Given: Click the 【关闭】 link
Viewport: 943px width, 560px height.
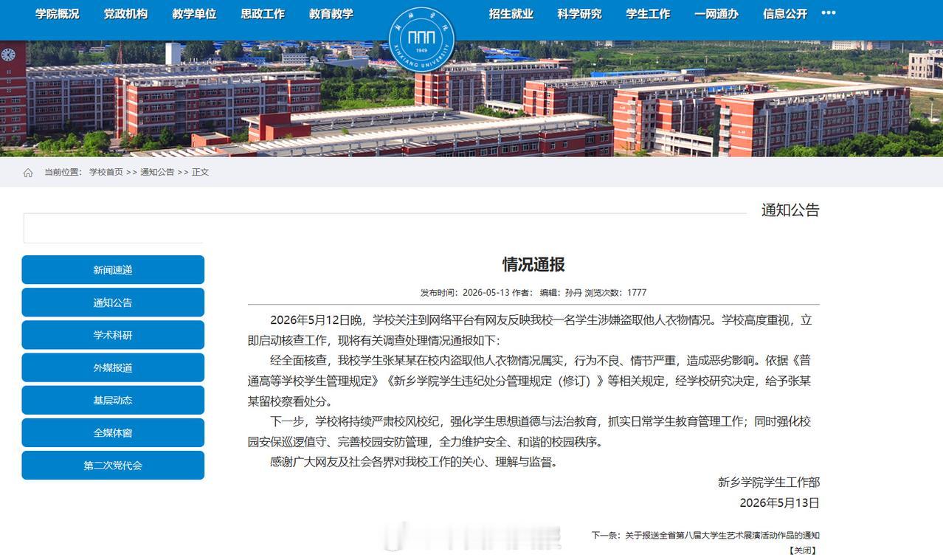Looking at the screenshot, I should [803, 550].
